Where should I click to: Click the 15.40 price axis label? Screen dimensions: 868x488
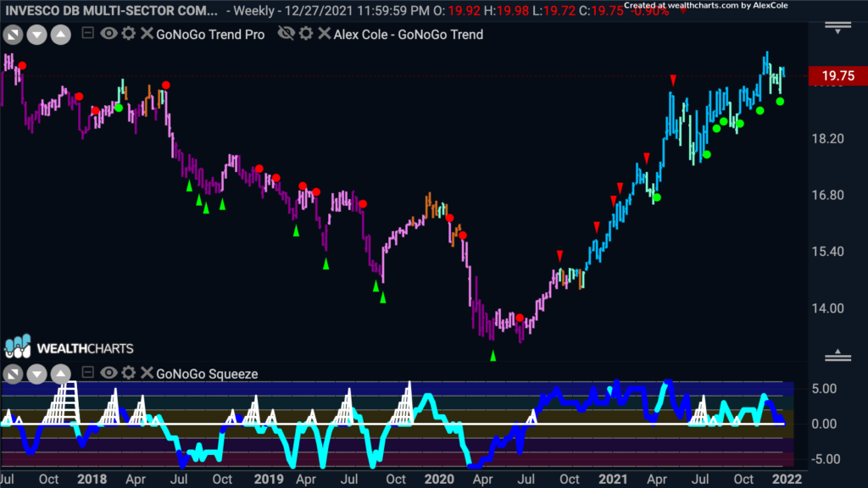[x=827, y=251]
